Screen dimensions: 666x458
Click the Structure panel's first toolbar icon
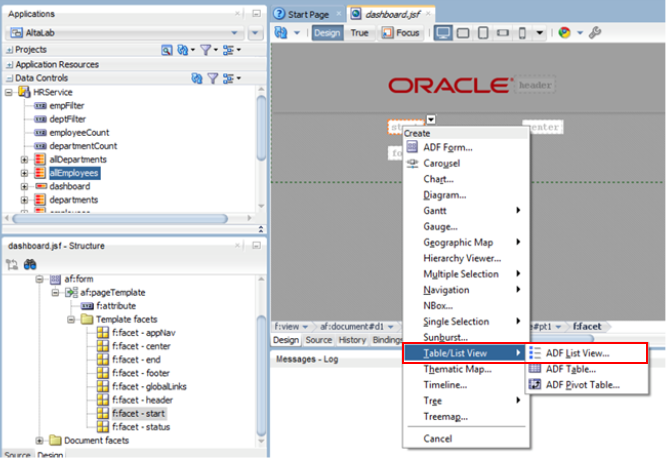[x=12, y=265]
